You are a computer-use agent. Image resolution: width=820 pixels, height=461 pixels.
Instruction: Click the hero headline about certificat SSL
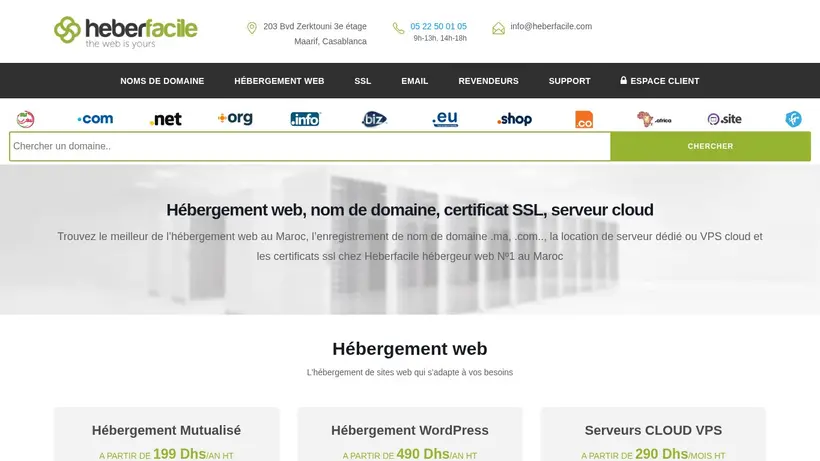coord(410,210)
